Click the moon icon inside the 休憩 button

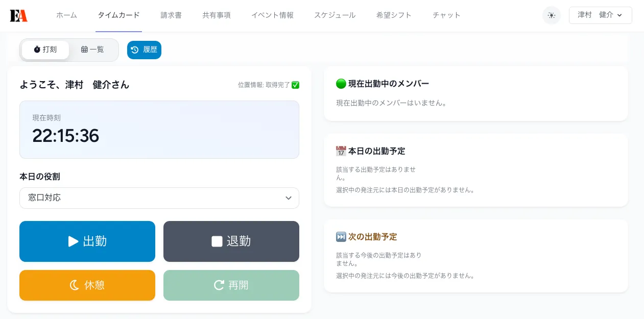pyautogui.click(x=74, y=285)
